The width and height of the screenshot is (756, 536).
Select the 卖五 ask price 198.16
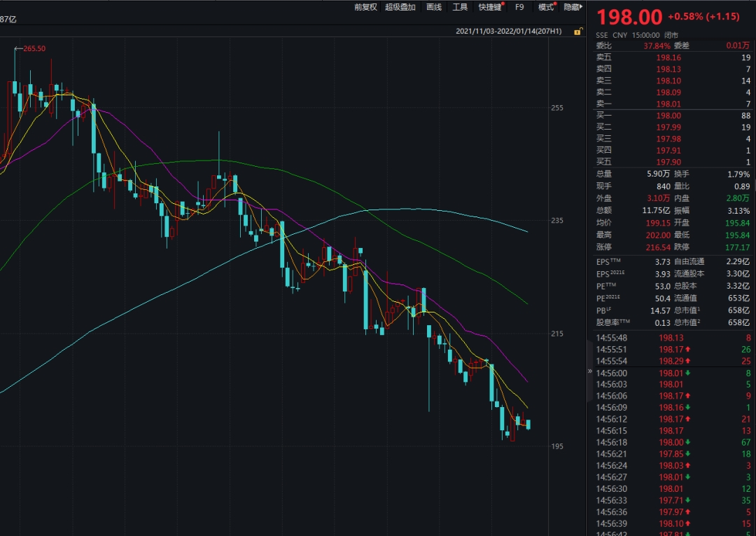668,57
